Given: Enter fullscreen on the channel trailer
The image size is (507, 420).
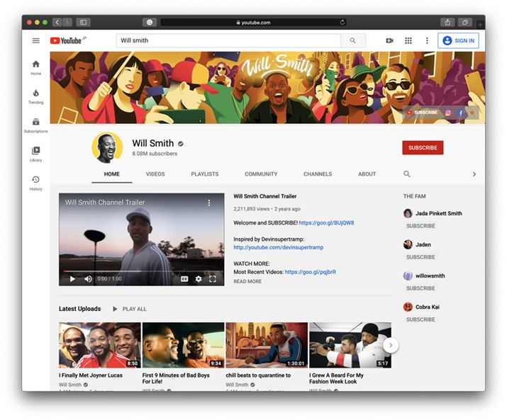Looking at the screenshot, I should (x=212, y=279).
